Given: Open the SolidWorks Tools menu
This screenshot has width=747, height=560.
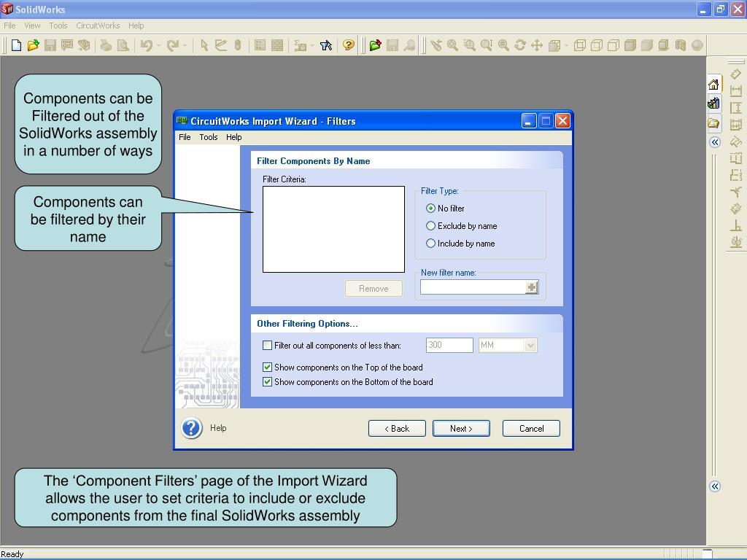Looking at the screenshot, I should click(x=58, y=26).
